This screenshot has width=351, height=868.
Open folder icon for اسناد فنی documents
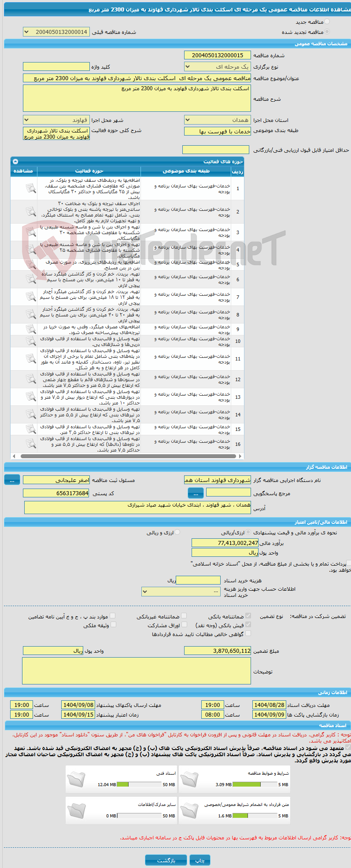click(x=77, y=780)
